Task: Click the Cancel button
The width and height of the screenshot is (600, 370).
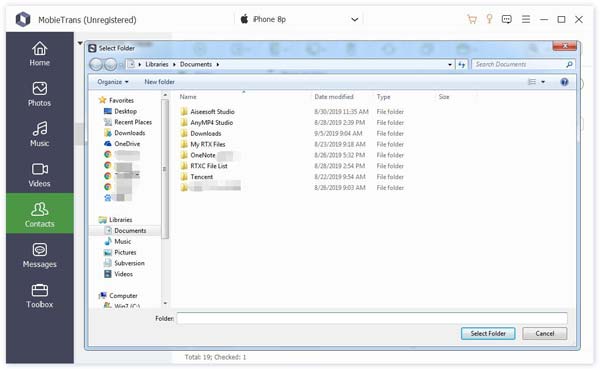Action: [x=545, y=334]
